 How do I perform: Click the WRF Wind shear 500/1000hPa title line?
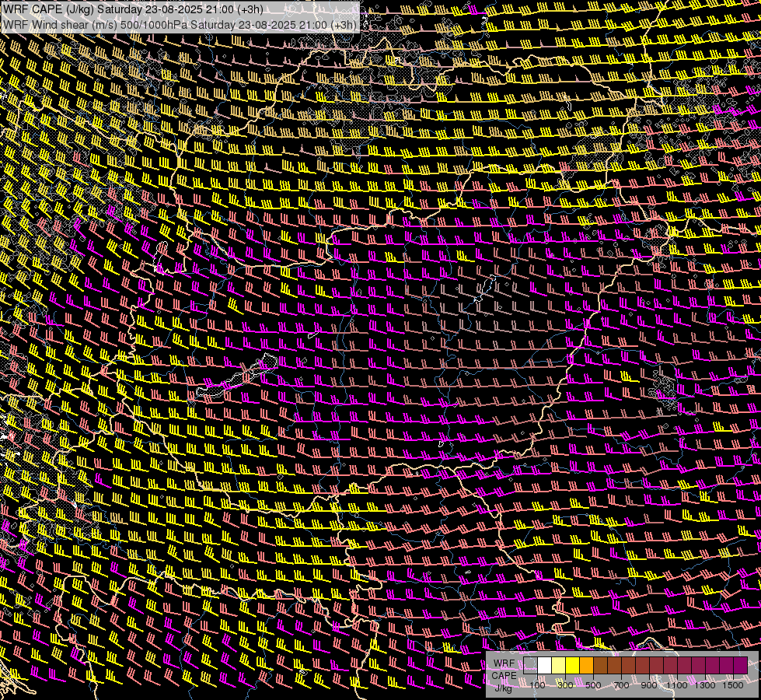tap(180, 25)
